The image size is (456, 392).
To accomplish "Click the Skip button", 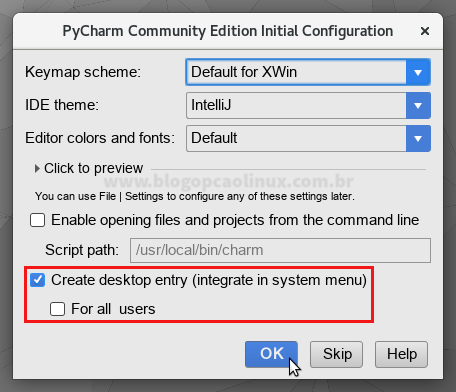I will click(336, 354).
